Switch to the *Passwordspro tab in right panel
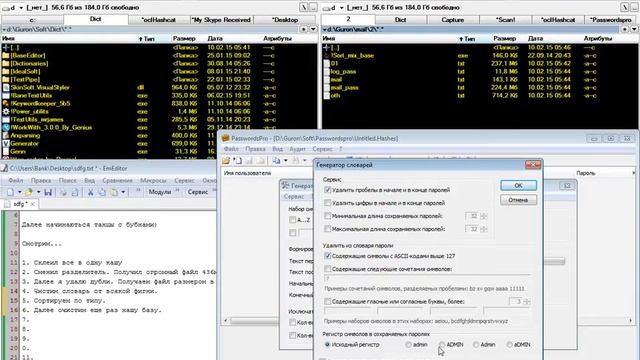Viewport: 640px width, 360px height. tap(611, 20)
